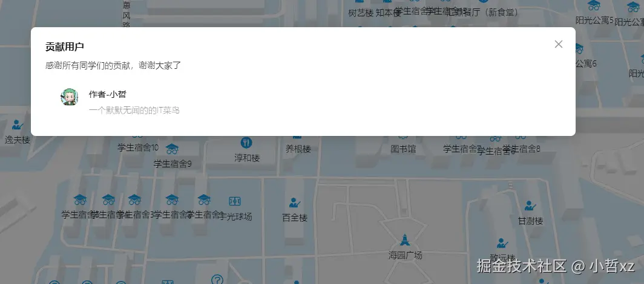Click the 作者-小哲 avatar image

(70, 97)
